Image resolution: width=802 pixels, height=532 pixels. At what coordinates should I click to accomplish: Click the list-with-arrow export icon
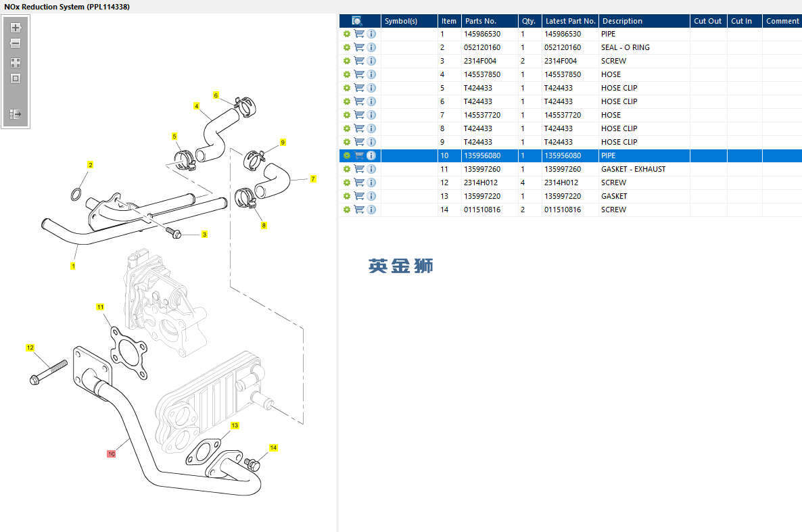[16, 114]
